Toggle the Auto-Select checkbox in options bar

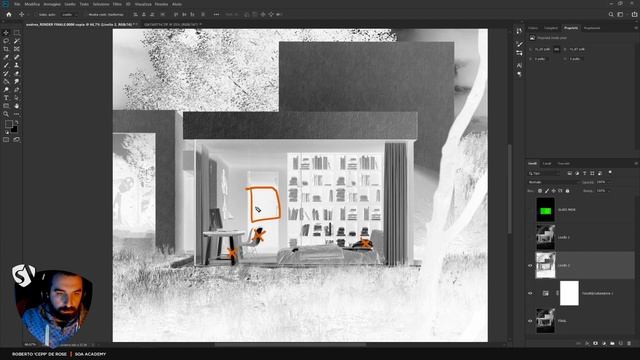click(x=36, y=14)
